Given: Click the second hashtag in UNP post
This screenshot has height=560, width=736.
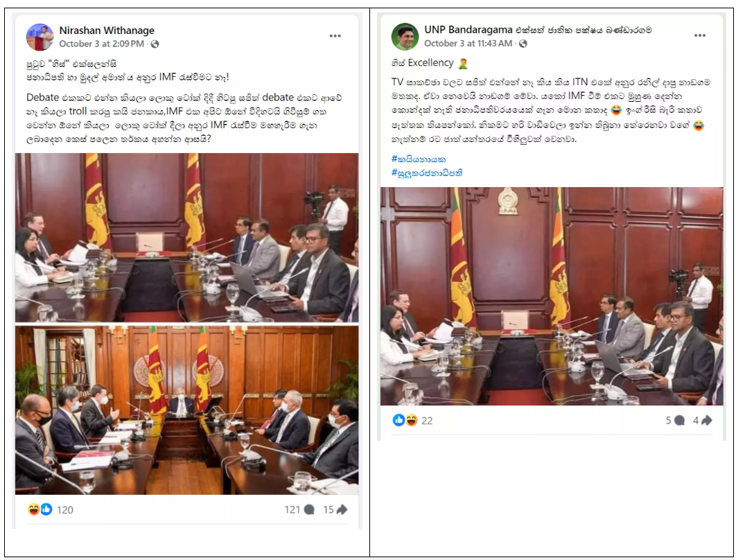Looking at the screenshot, I should pyautogui.click(x=427, y=173).
